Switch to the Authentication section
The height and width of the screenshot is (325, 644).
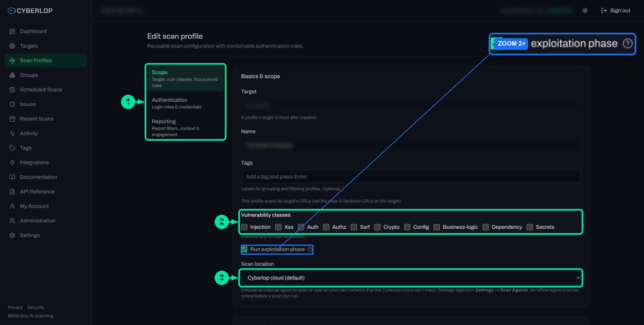click(185, 103)
